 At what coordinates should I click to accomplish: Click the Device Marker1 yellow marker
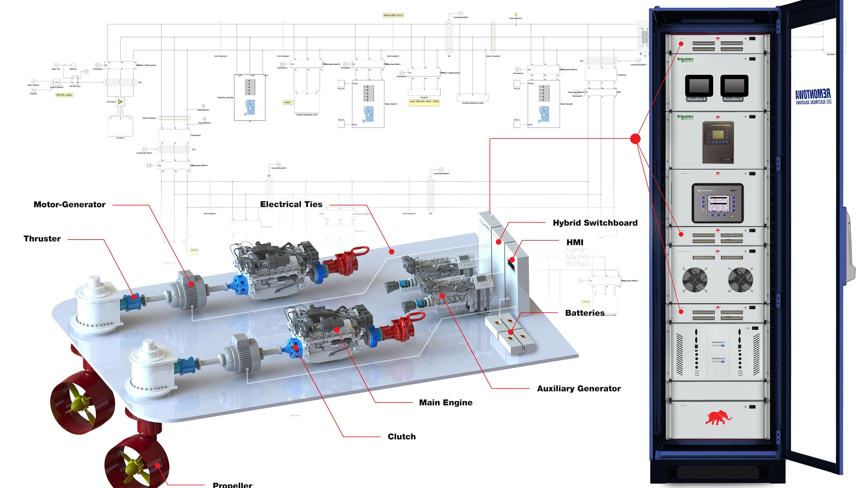203,106
